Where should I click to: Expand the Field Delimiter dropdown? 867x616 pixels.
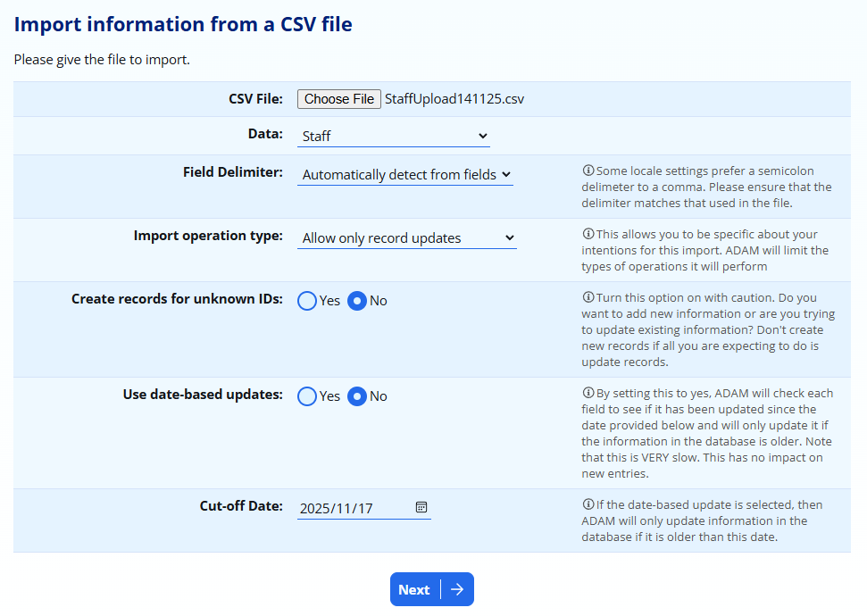point(404,175)
